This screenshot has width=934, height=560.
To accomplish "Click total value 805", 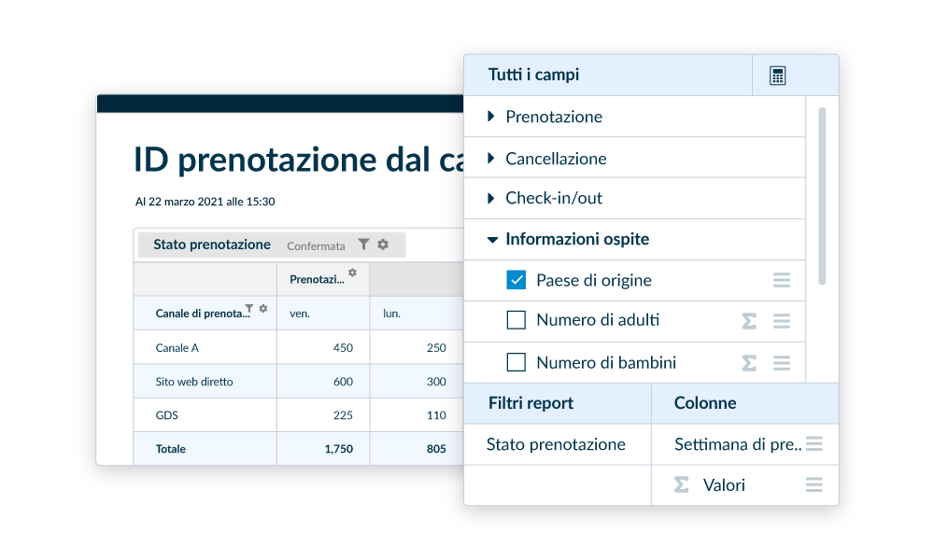I will [436, 449].
